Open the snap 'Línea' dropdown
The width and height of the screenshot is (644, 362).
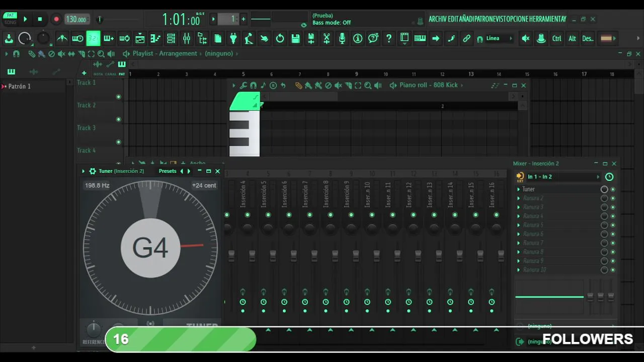tap(500, 38)
